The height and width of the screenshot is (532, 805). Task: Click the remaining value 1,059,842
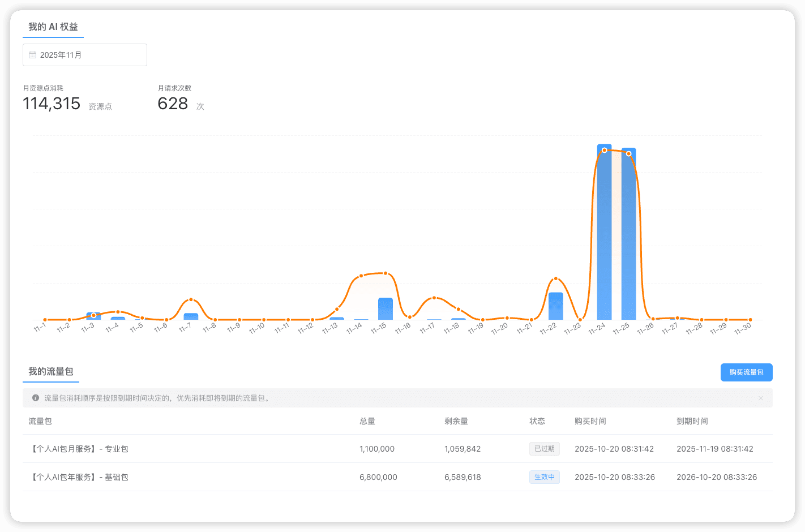(x=463, y=449)
